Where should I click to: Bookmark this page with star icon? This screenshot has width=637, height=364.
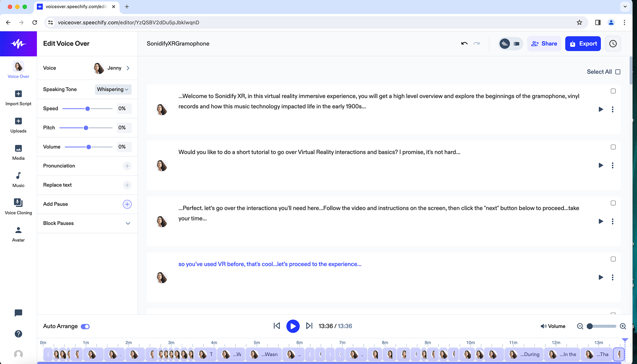pyautogui.click(x=579, y=23)
